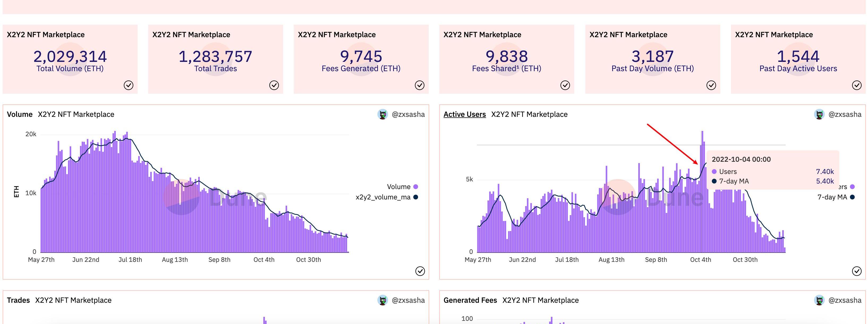Viewport: 868px width, 324px height.
Task: Click the verified checkmark on Past Day Active Users card
Action: (x=857, y=85)
